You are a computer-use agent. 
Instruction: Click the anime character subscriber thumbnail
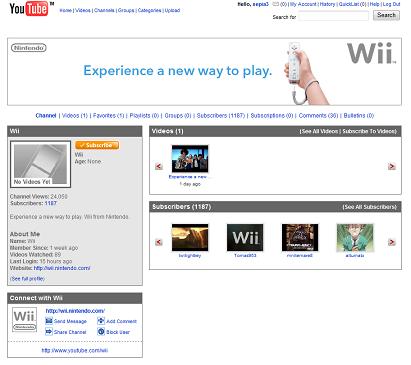[355, 237]
